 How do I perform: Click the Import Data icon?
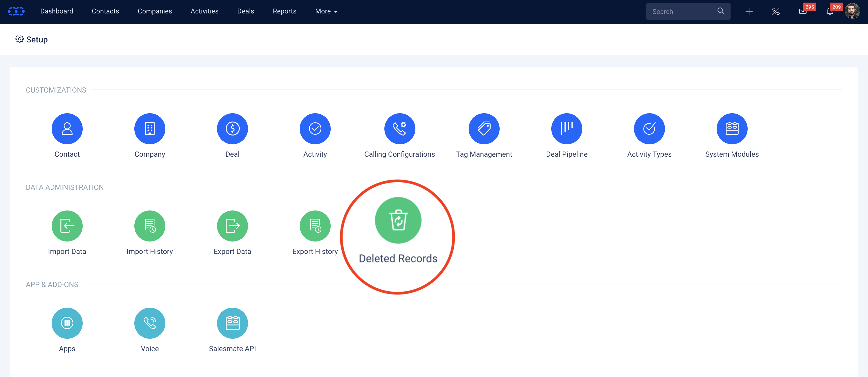67,225
